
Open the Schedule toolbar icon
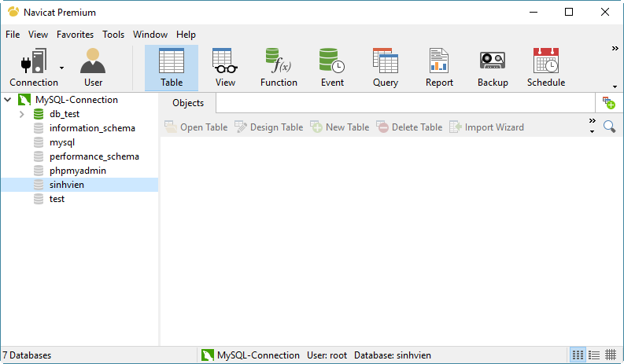click(546, 68)
